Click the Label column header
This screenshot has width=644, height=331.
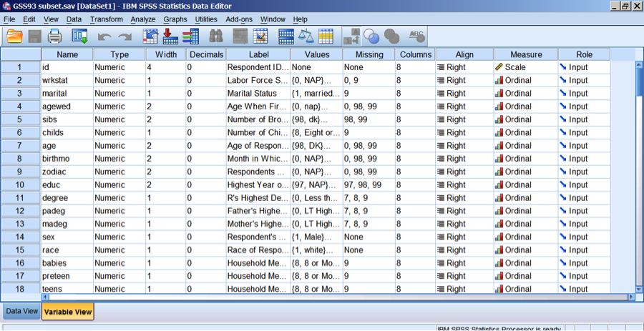258,54
